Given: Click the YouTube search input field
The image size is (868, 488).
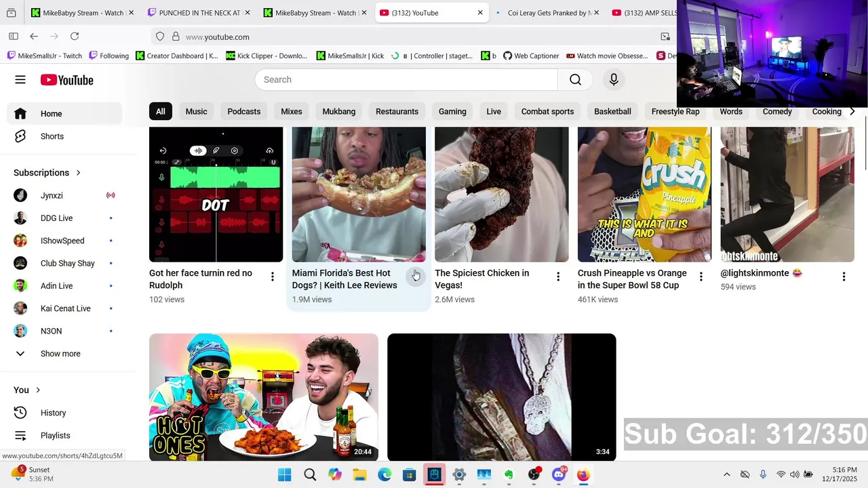Looking at the screenshot, I should pyautogui.click(x=406, y=79).
